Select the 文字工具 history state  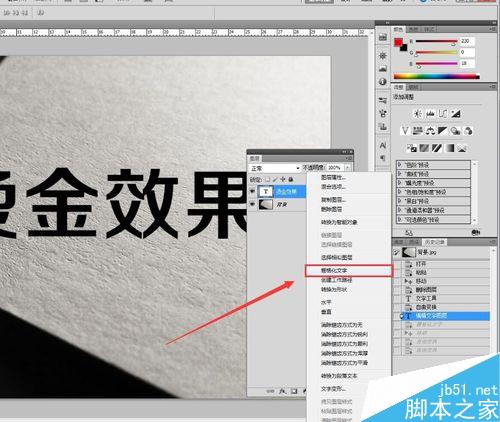tap(446, 298)
